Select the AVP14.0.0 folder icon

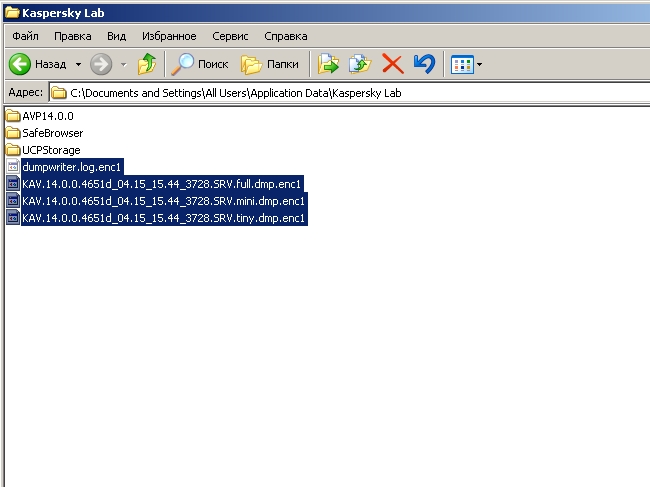click(13, 116)
